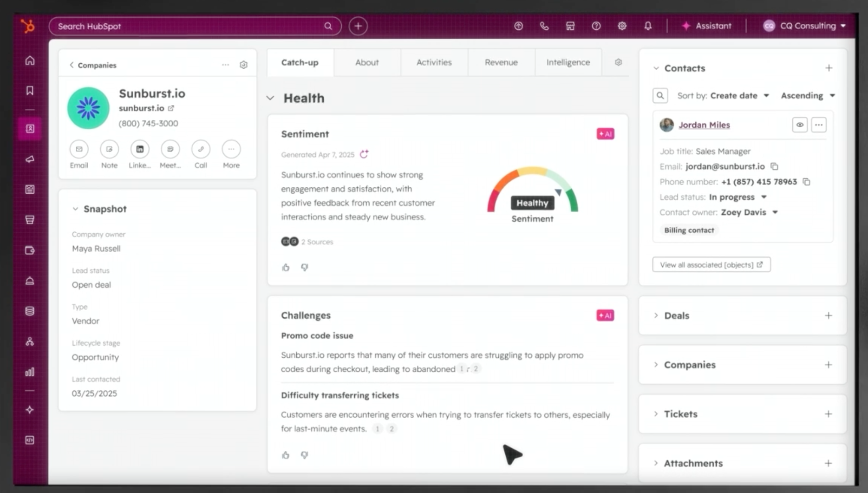Regenerate the Sentiment summary icon
The height and width of the screenshot is (493, 868).
pyautogui.click(x=364, y=154)
